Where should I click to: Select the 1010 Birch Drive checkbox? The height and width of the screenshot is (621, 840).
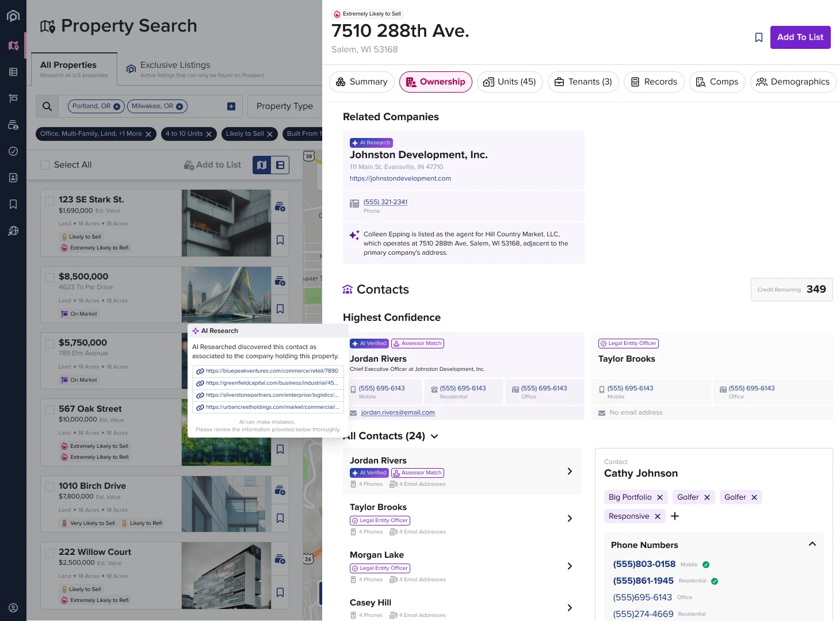point(49,486)
